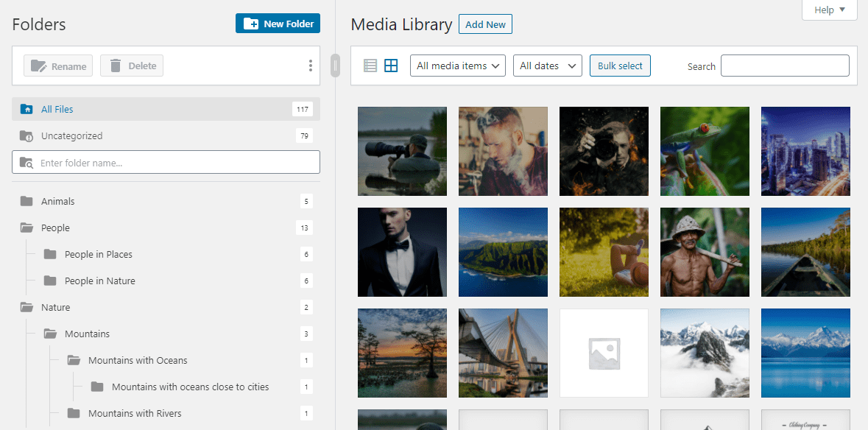Collapse the Mountains with Oceans folder icon

click(74, 360)
